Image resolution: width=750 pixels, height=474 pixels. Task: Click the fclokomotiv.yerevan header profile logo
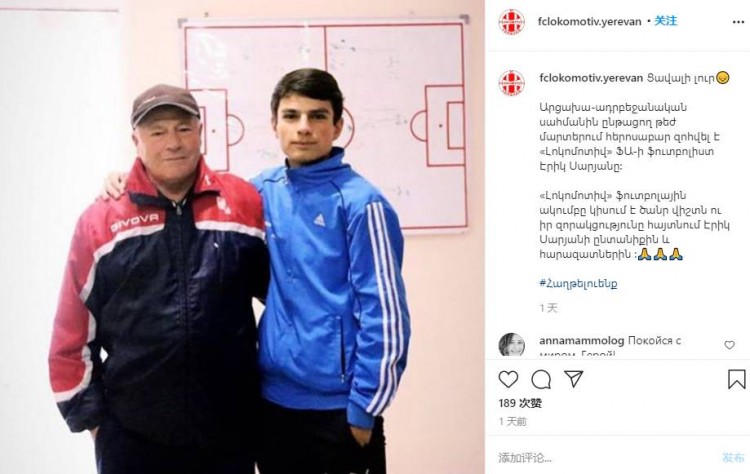(512, 22)
